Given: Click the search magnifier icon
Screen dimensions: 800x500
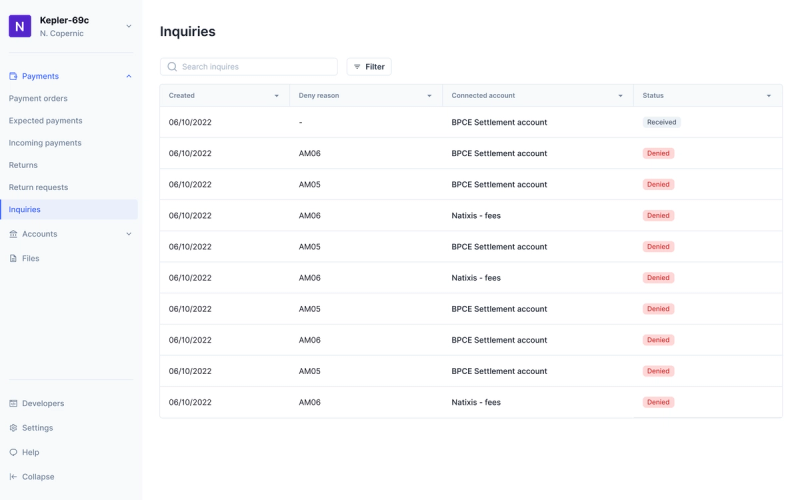Looking at the screenshot, I should (x=172, y=67).
